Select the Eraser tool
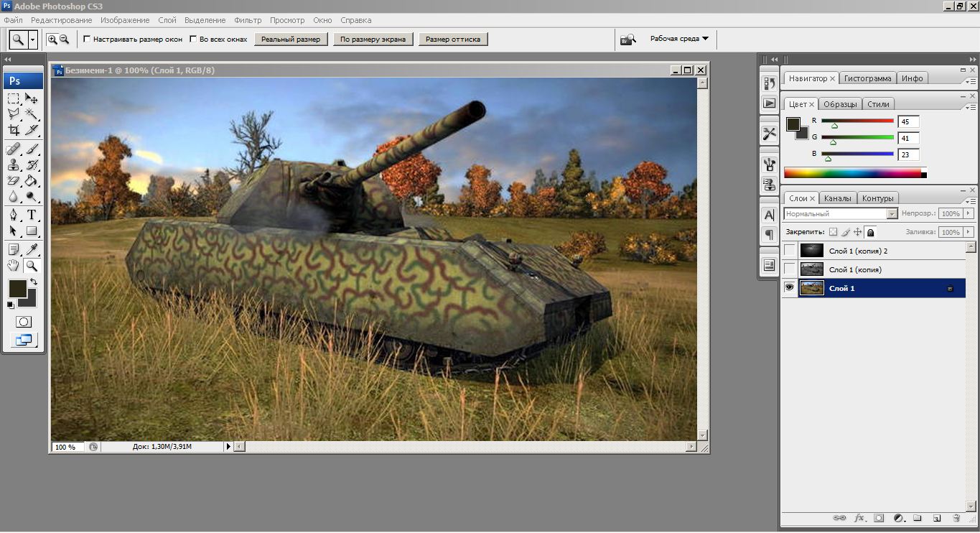 14,180
